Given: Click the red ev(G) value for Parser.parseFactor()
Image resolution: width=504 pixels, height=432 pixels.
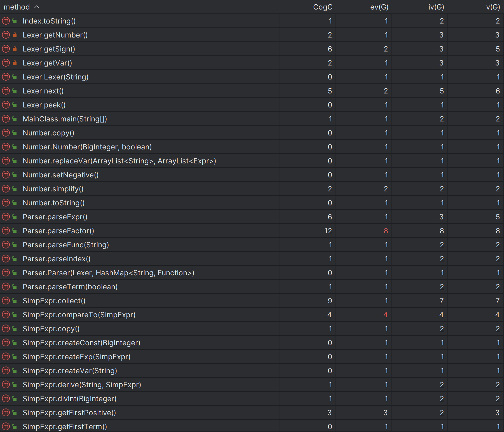Looking at the screenshot, I should (x=386, y=231).
